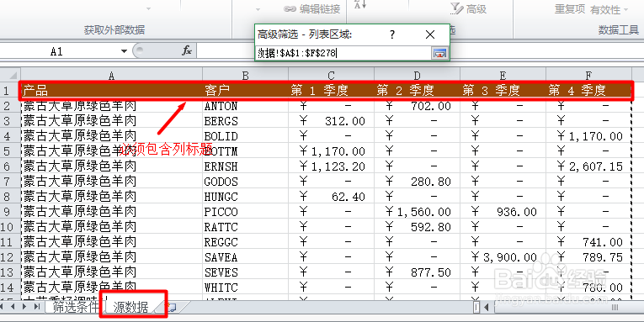Screen dimensions: 644x322
Task: Click the cell with value 877.50
Action: 417,272
